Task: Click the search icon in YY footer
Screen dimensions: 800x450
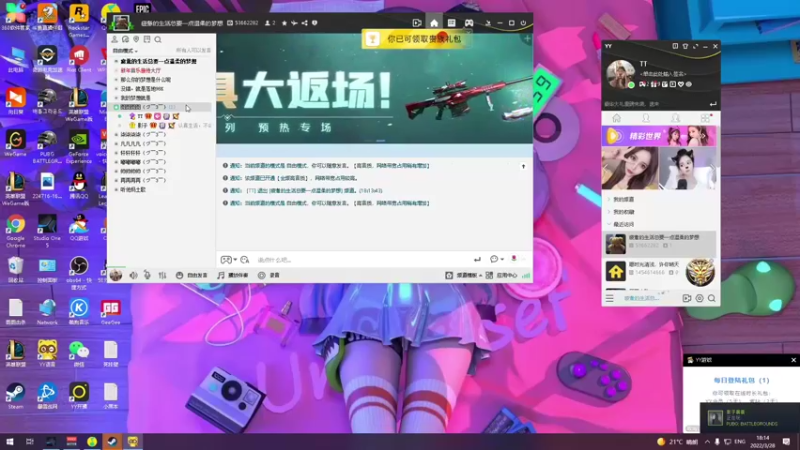Action: click(x=712, y=298)
